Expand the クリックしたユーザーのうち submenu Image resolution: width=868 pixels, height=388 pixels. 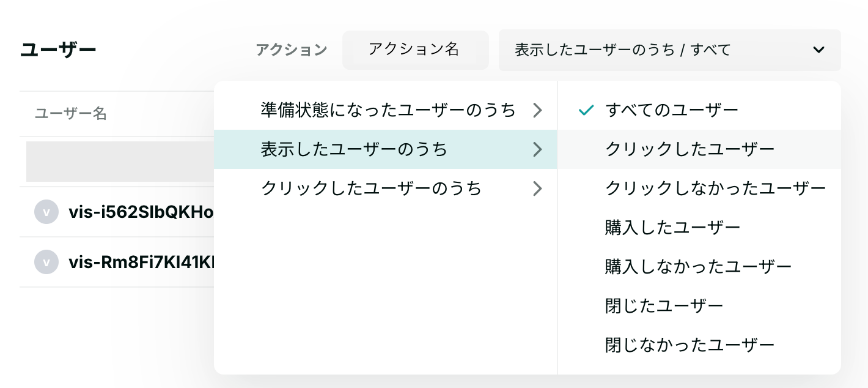tap(386, 188)
